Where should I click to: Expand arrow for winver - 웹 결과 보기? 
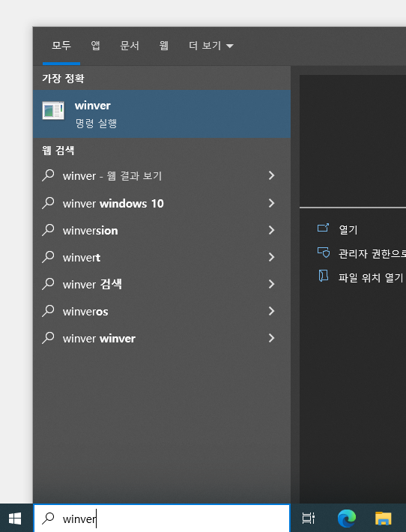(x=271, y=175)
